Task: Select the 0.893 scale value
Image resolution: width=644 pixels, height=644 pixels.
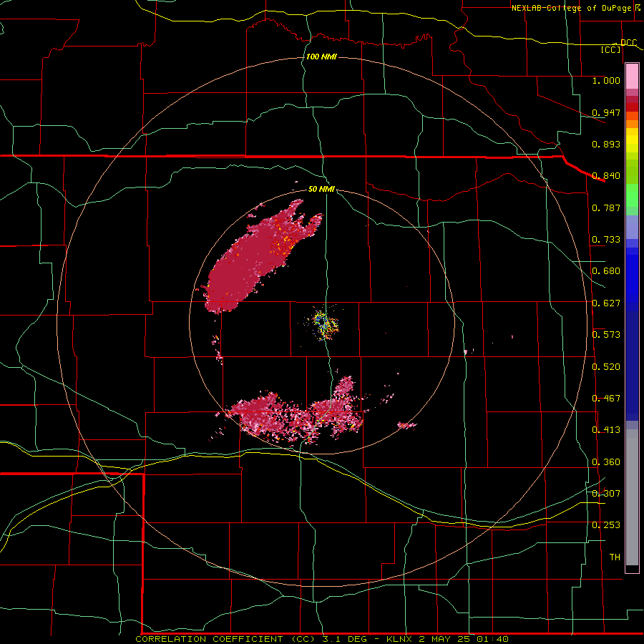Action: tap(606, 144)
